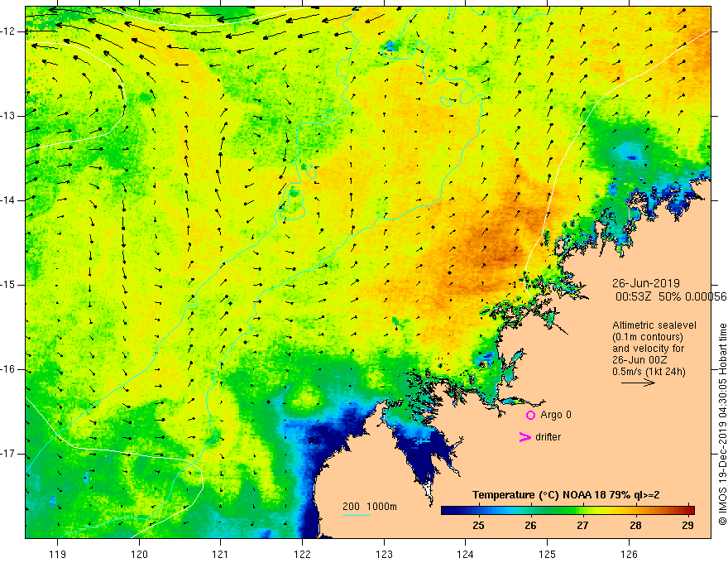Click the magenta Argo circle marker in legend
728x563 pixels.
pyautogui.click(x=530, y=415)
